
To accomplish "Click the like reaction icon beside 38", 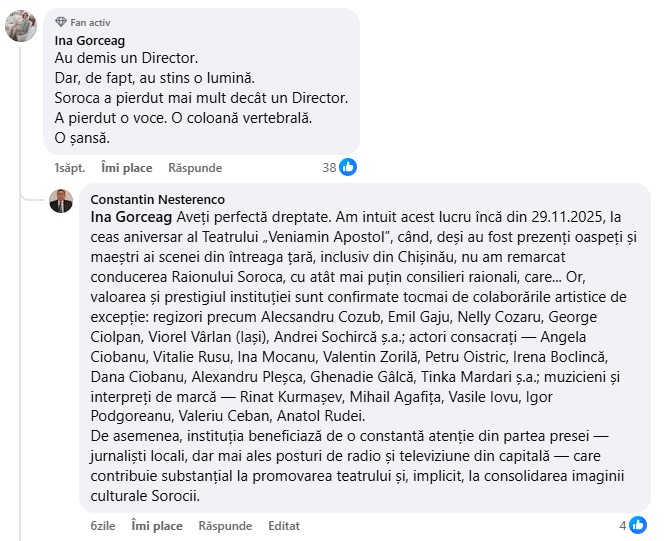I will 348,167.
